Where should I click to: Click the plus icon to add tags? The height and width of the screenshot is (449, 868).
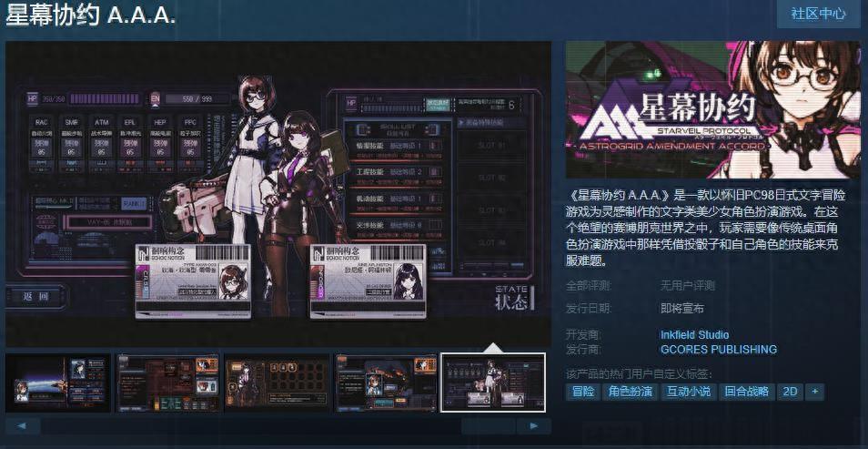tap(814, 392)
